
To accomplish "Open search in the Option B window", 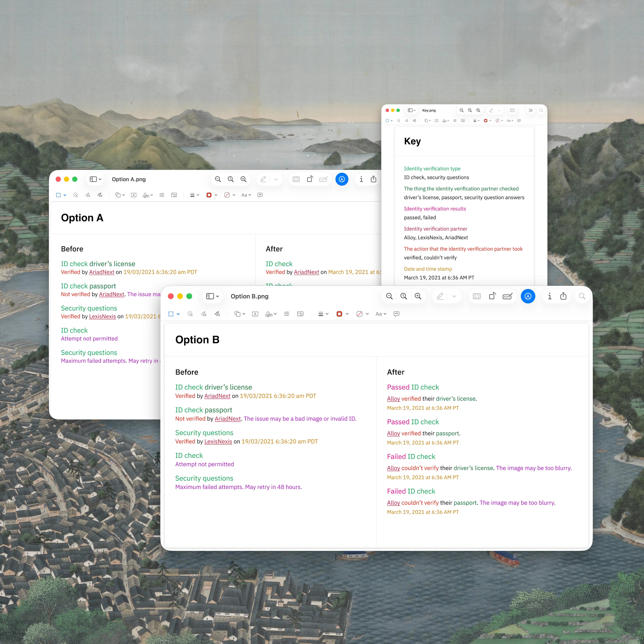I will point(582,296).
